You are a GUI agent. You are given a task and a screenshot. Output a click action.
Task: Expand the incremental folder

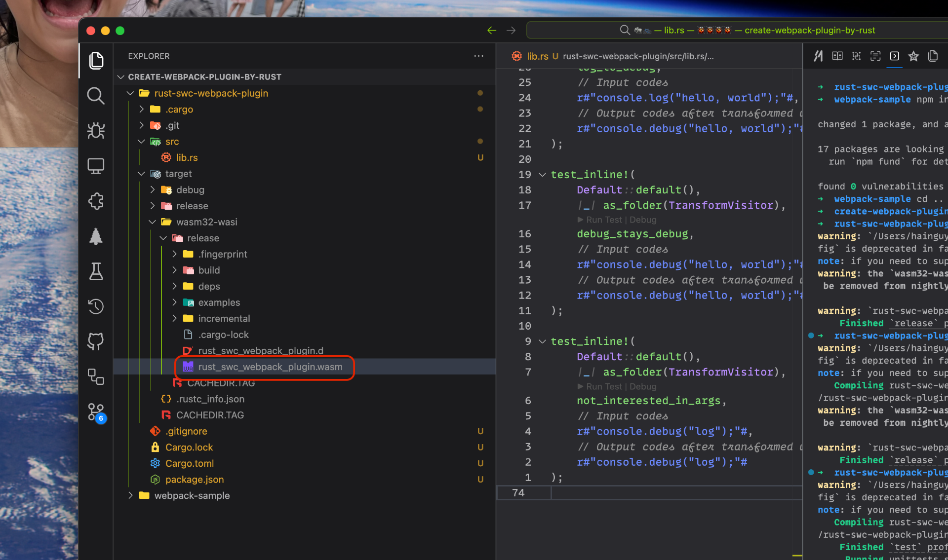[x=174, y=319]
